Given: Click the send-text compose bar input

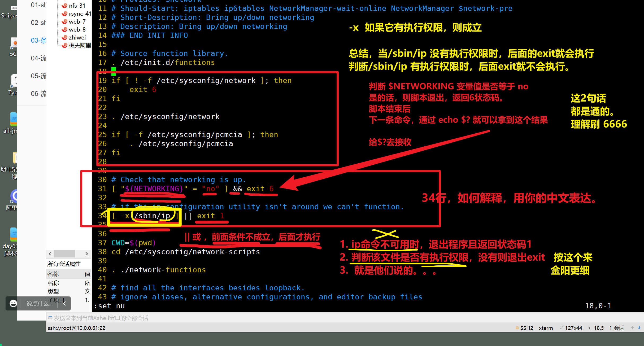Looking at the screenshot, I should tap(345, 318).
